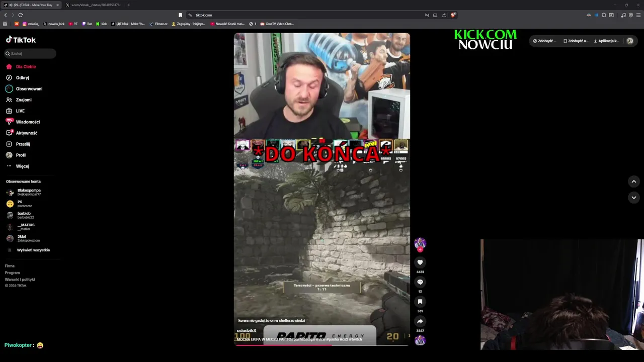Open followed account 'barbieb'
Image resolution: width=644 pixels, height=362 pixels.
pos(20,215)
